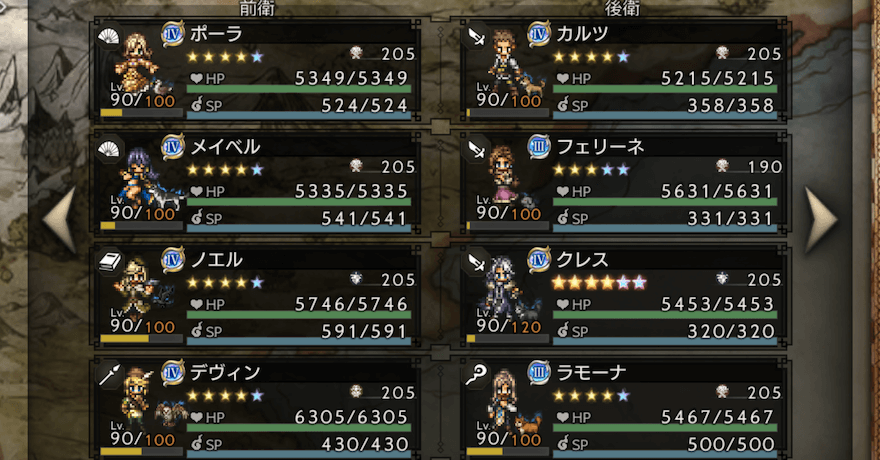
Task: Open the フェリーネ character panel by name
Action: tap(600, 147)
